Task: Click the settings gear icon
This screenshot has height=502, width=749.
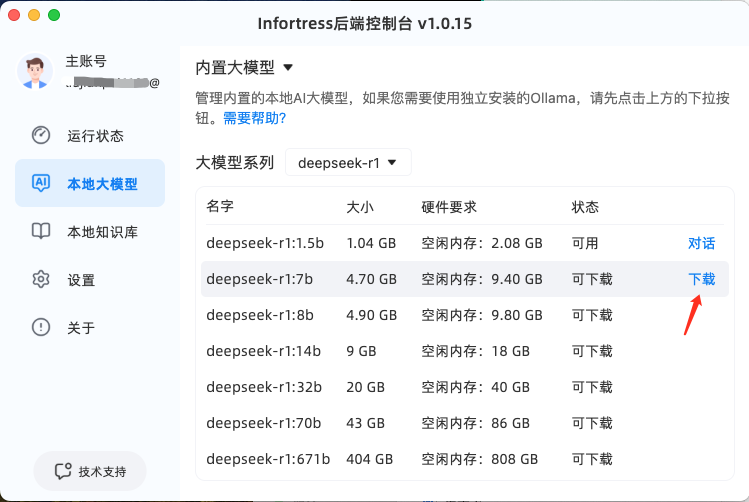Action: click(41, 279)
